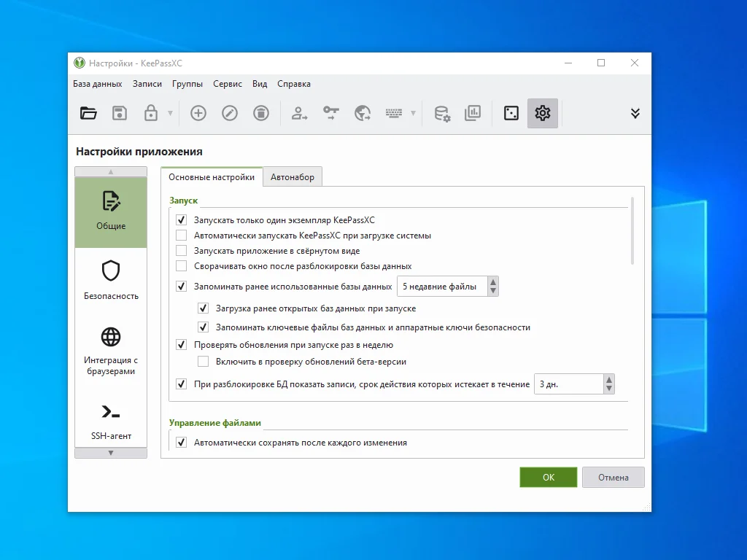This screenshot has width=747, height=560.
Task: Click the database reports icon
Action: coord(473,113)
